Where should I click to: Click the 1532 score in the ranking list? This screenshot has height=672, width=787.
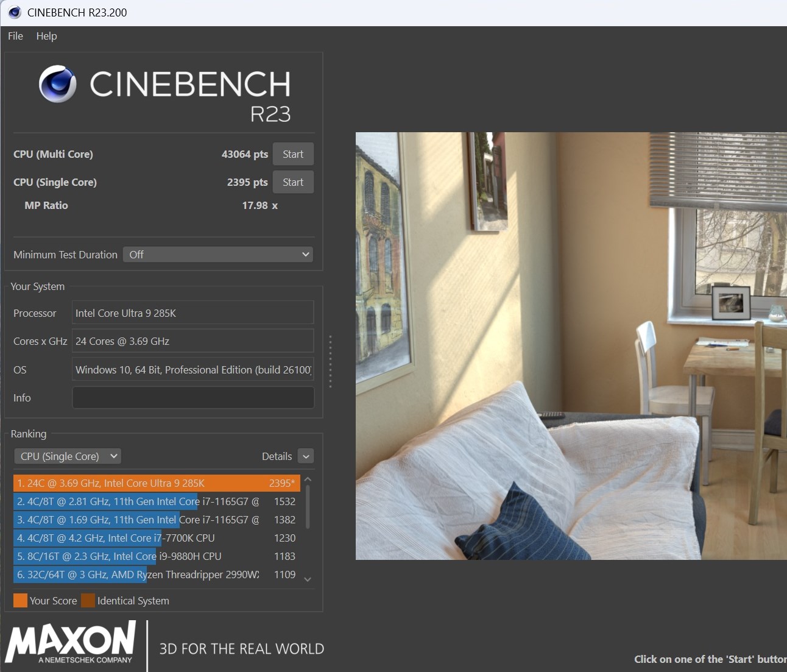pos(284,501)
